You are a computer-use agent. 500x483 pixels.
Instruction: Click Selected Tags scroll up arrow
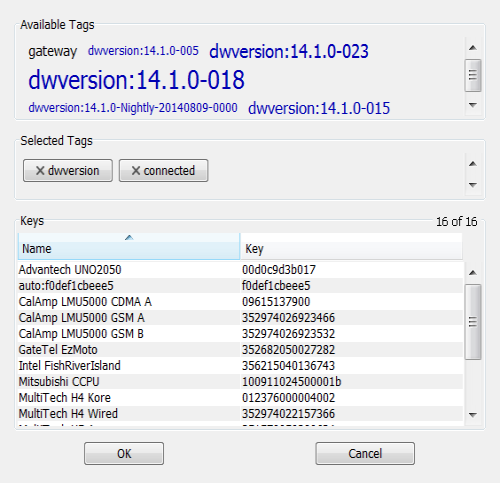pyautogui.click(x=473, y=164)
